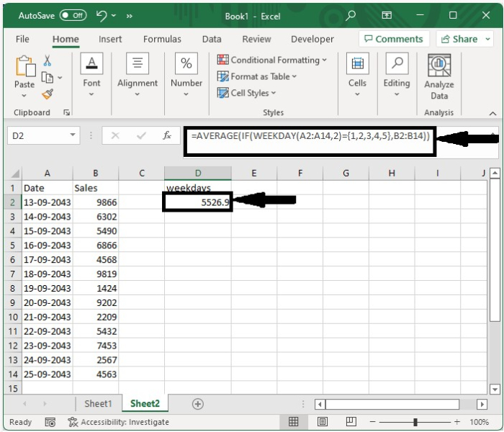
Task: Select the Sheet2 tab
Action: pos(145,403)
